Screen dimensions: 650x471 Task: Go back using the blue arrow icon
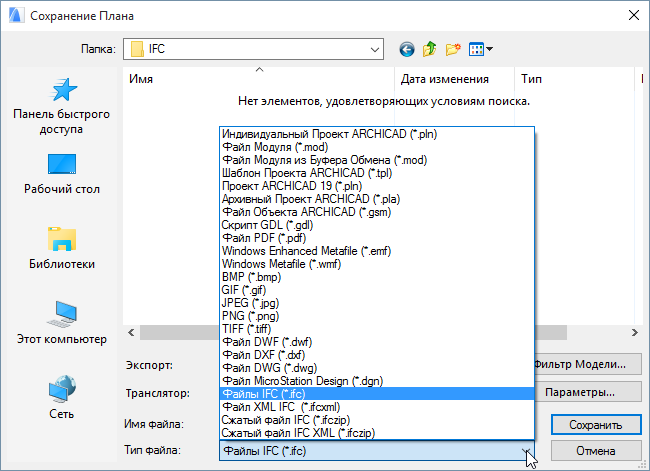coord(407,49)
